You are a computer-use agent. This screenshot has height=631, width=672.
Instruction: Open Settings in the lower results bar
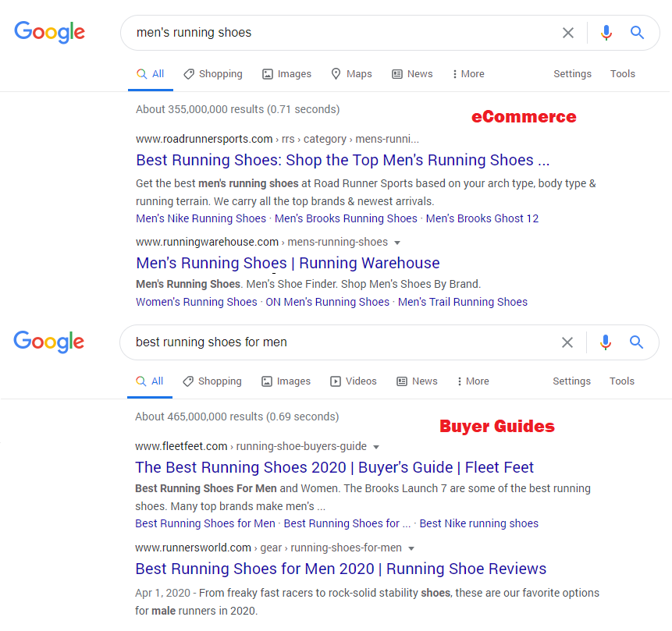pyautogui.click(x=571, y=381)
